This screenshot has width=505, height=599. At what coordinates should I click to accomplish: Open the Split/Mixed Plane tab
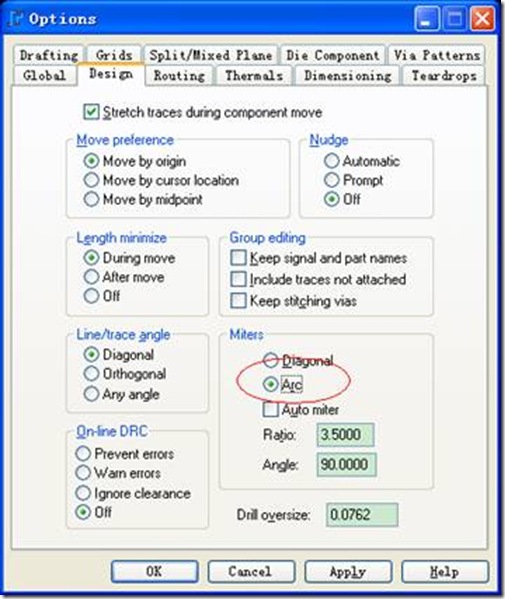coord(211,55)
